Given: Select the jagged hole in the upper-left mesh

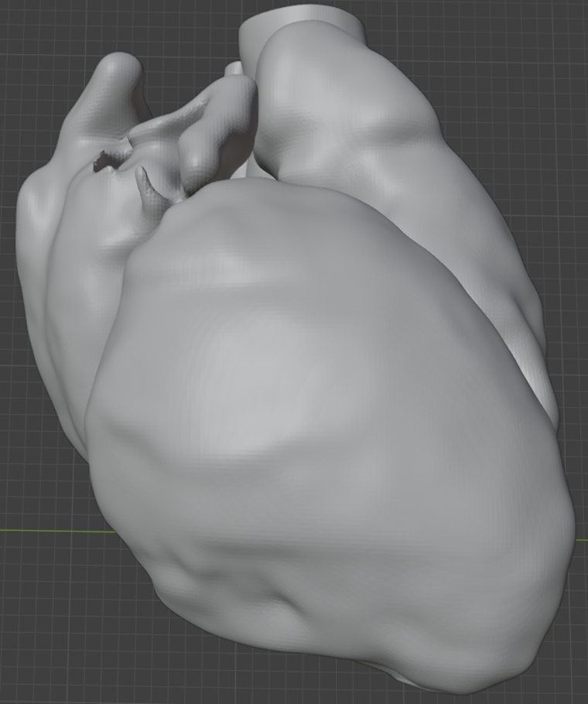Looking at the screenshot, I should 104,161.
